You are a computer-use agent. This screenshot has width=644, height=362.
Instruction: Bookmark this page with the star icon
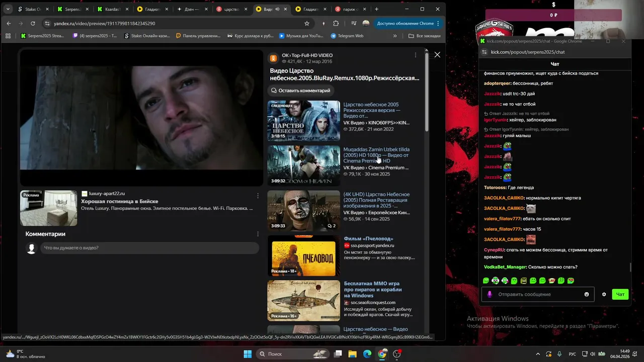click(x=307, y=23)
